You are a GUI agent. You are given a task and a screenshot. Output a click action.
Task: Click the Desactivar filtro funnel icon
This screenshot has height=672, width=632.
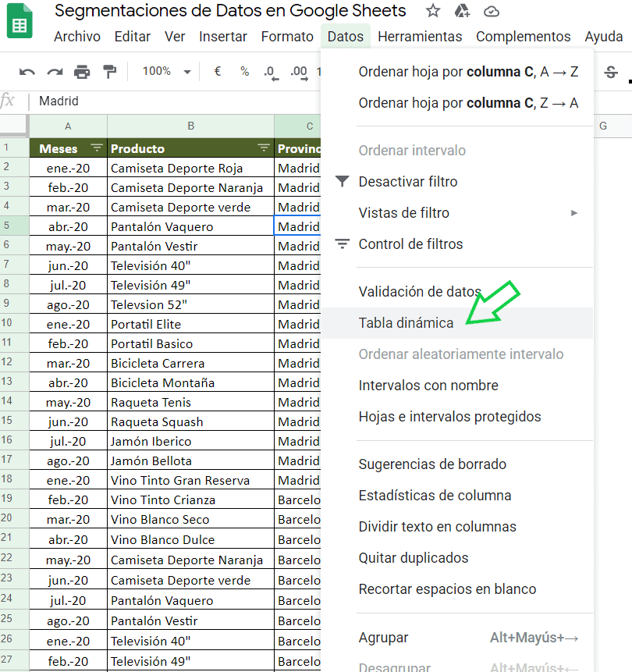pos(342,181)
